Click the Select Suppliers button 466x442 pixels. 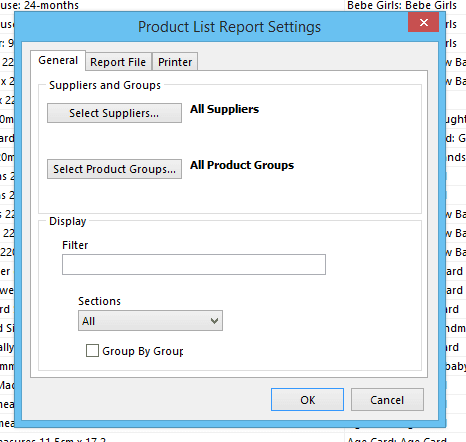[114, 113]
